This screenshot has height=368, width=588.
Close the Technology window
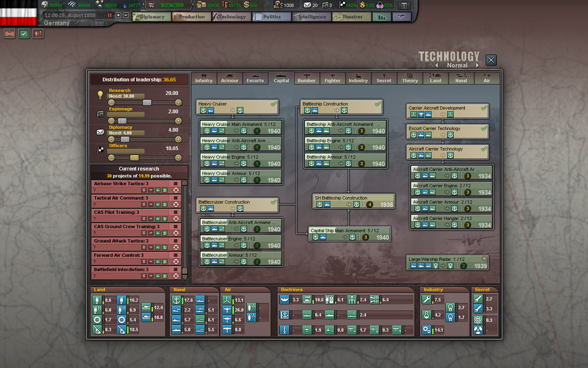[491, 60]
